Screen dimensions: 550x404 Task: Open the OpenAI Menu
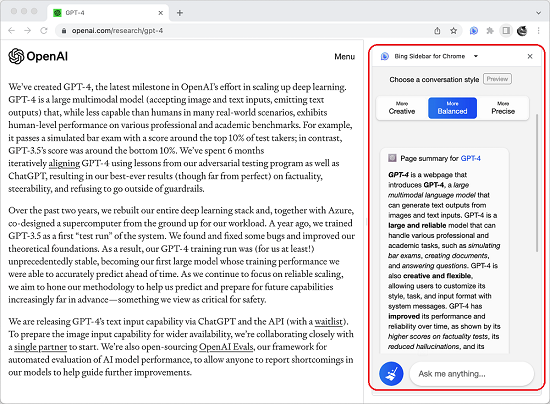click(x=344, y=56)
